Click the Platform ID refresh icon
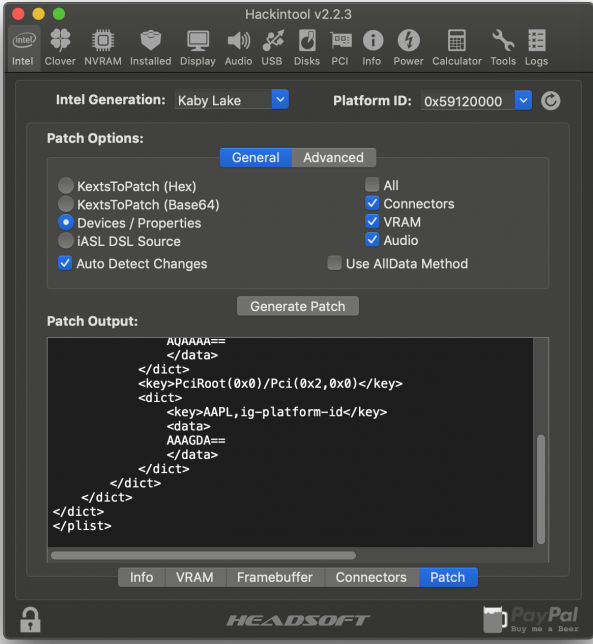Viewport: 593px width, 644px height. (550, 101)
